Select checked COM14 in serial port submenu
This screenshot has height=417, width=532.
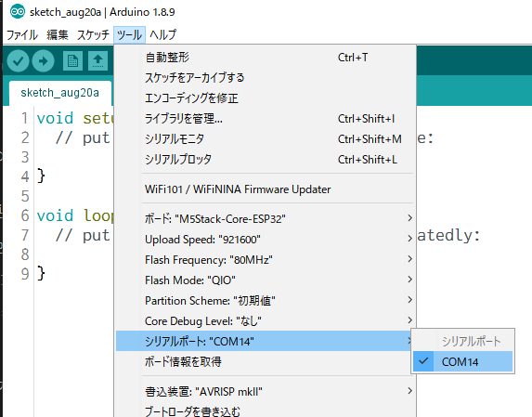pyautogui.click(x=462, y=361)
